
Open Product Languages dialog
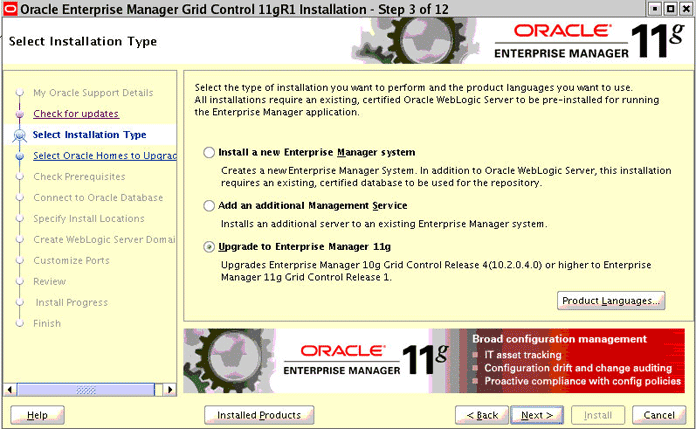(x=611, y=301)
